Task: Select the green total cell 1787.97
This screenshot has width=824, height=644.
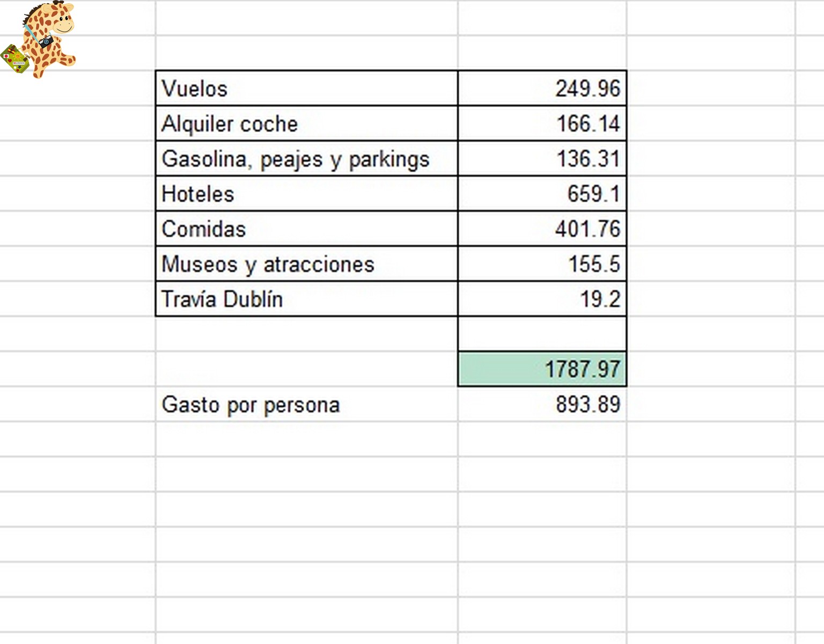Action: (x=542, y=369)
